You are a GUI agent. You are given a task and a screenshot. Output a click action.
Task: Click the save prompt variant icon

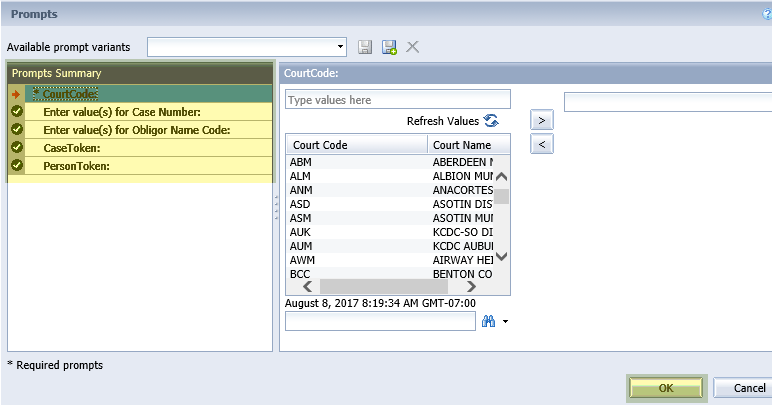click(365, 47)
